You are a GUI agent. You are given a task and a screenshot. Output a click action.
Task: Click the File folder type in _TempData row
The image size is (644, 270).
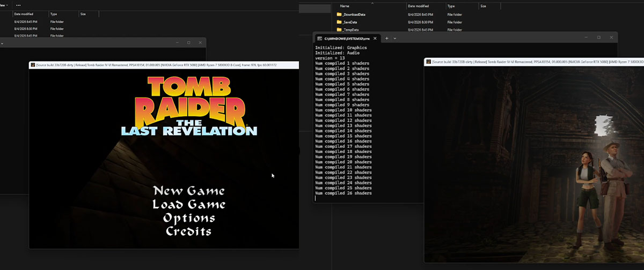[x=455, y=29]
